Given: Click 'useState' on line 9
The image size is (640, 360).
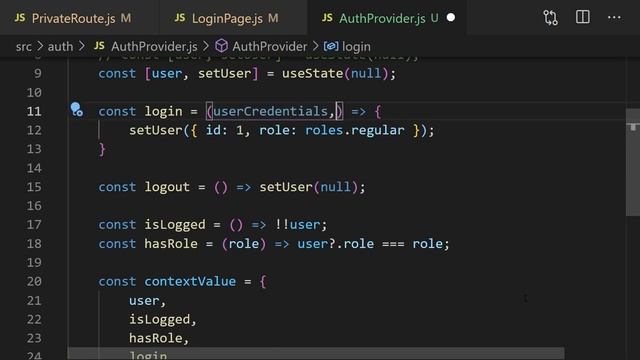Looking at the screenshot, I should coord(312,73).
